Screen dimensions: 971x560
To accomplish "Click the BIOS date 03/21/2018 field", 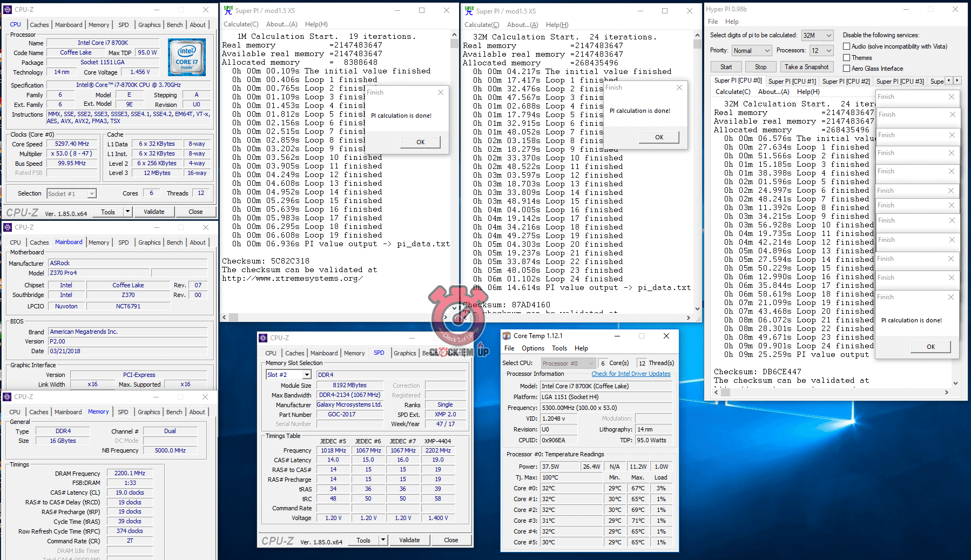I will (x=128, y=351).
